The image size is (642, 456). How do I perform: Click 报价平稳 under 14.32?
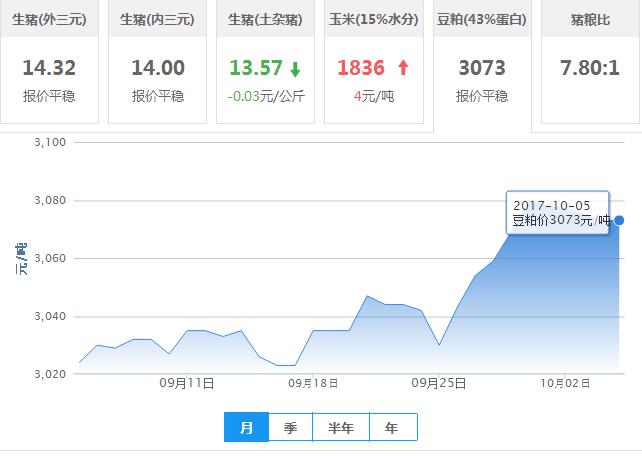tap(49, 96)
